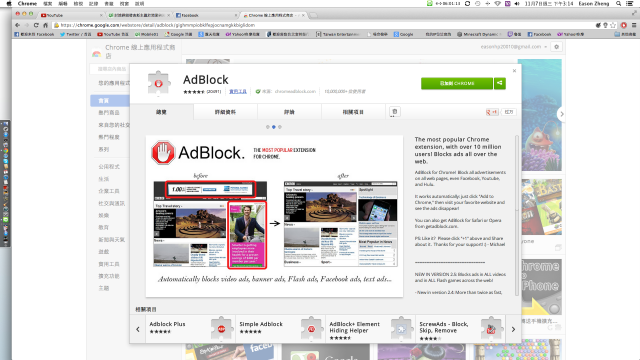Open the YouTube bookmark in bookmarks bar
Screen dimensions: 640x360
pos(113,34)
